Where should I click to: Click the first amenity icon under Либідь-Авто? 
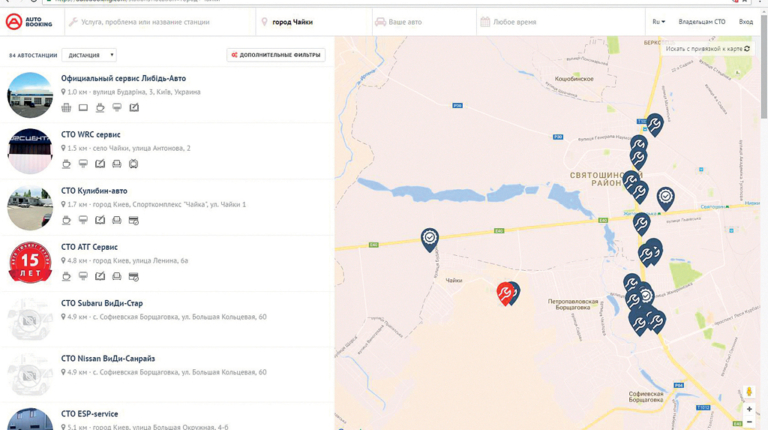66,108
